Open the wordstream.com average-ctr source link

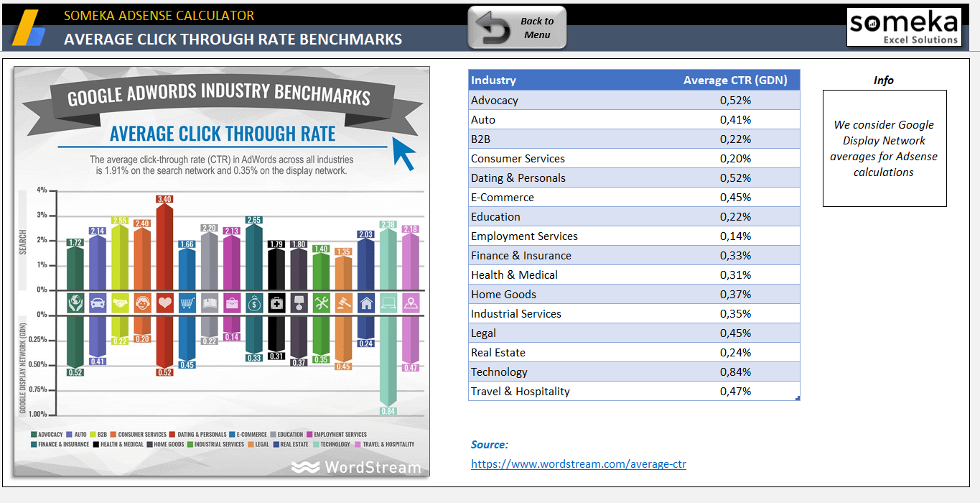coord(578,464)
